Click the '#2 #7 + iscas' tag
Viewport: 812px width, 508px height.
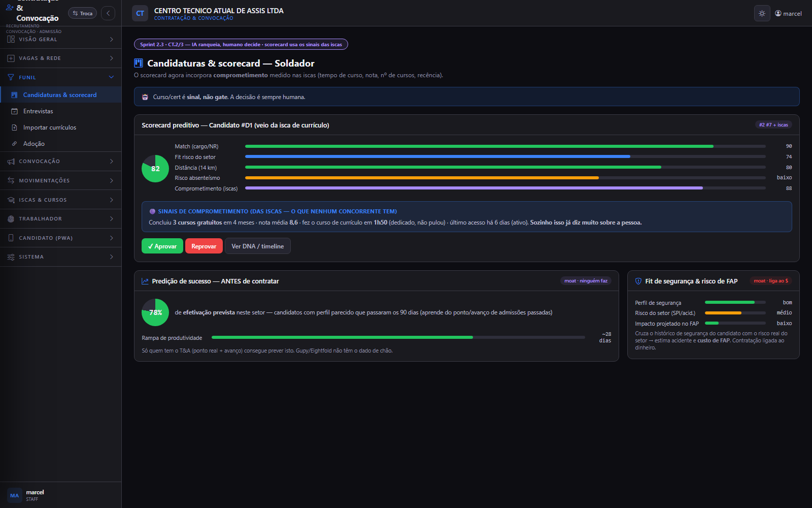pos(773,125)
